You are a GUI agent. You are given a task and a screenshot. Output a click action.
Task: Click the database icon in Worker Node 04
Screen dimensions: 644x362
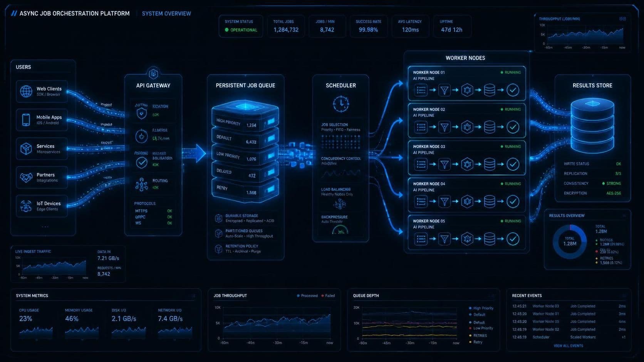[490, 201]
